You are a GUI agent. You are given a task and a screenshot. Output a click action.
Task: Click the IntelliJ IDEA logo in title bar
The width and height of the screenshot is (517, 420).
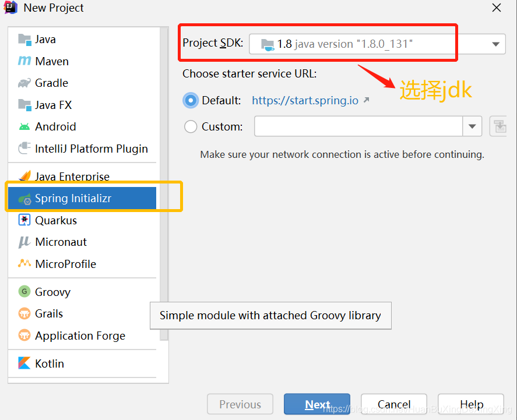(x=10, y=7)
